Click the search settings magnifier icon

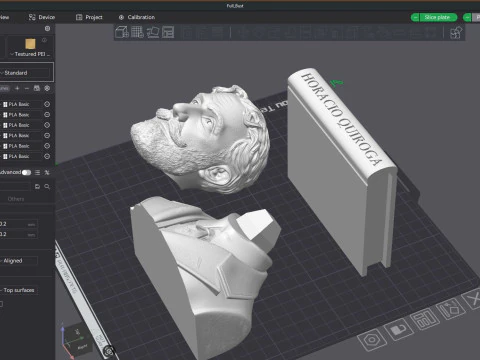(x=47, y=187)
